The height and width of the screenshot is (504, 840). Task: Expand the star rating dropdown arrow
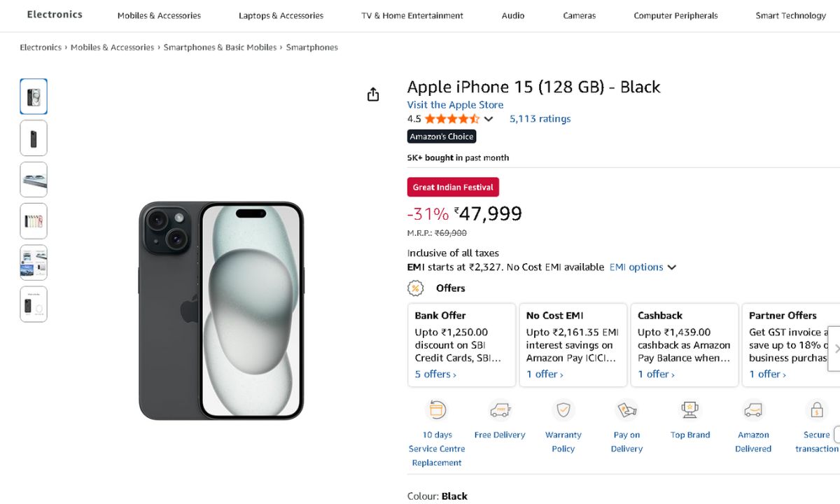489,119
